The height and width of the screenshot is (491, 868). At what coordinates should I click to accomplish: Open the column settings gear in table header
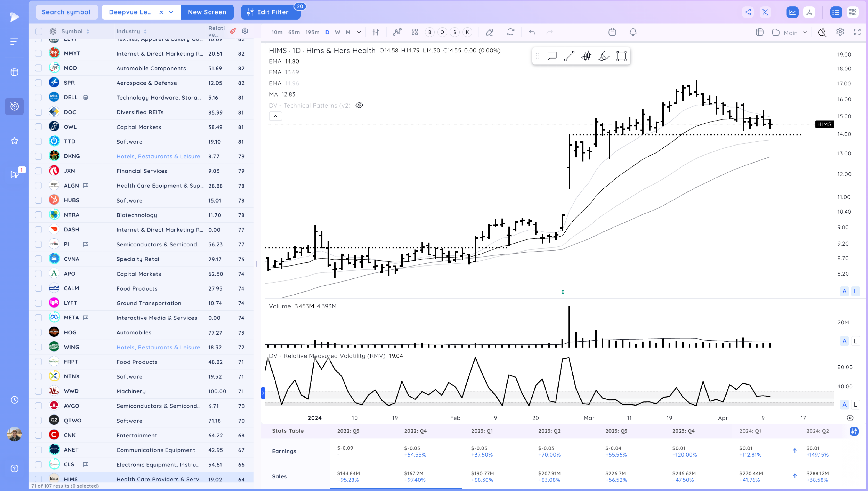[x=245, y=31]
